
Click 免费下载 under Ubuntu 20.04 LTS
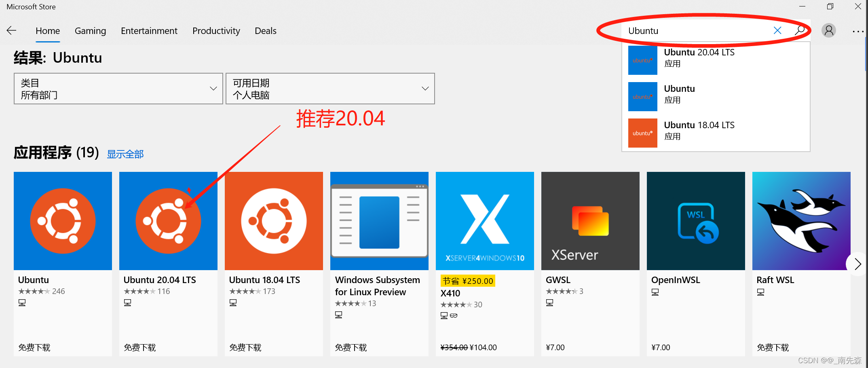coord(140,347)
